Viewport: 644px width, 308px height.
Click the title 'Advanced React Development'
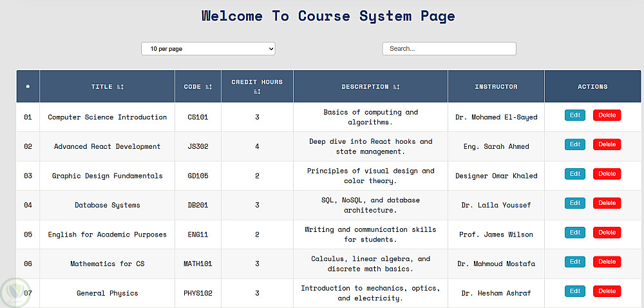coord(107,146)
